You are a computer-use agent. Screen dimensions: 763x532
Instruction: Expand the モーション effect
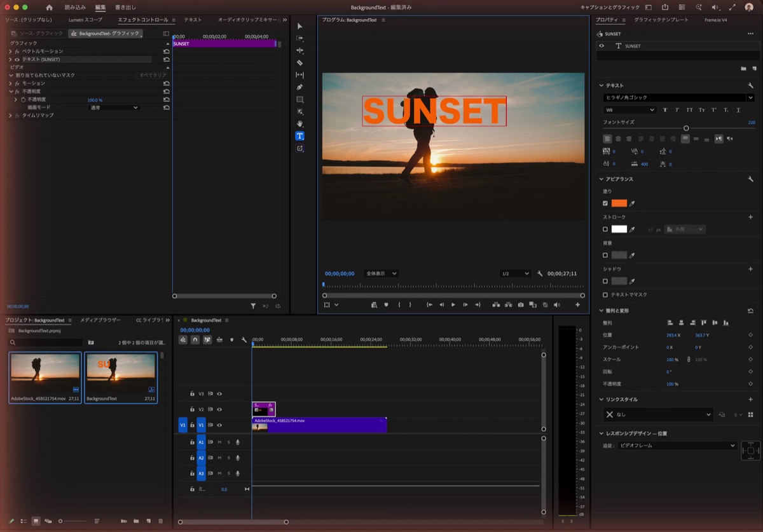click(x=10, y=83)
